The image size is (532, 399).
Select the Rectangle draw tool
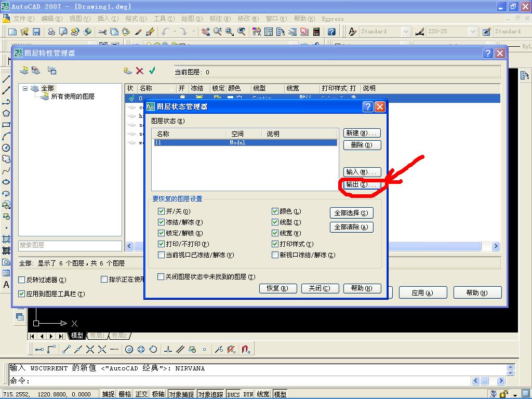pos(6,125)
